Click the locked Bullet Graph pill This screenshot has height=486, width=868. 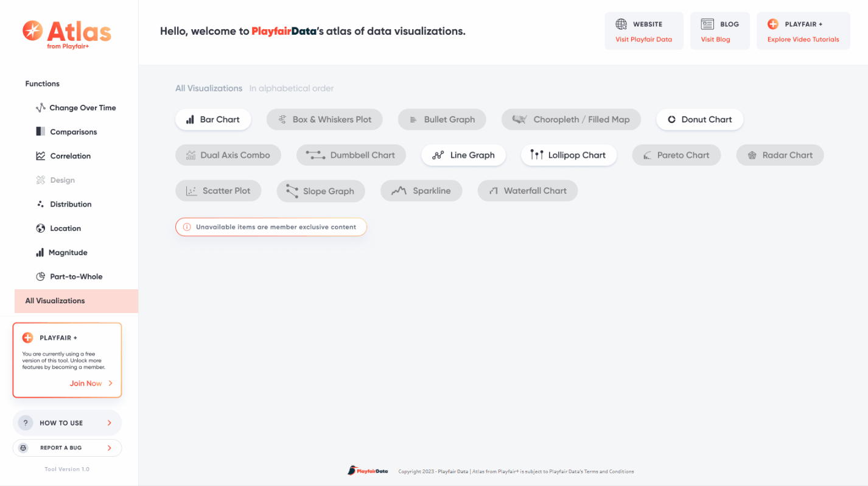coord(442,119)
